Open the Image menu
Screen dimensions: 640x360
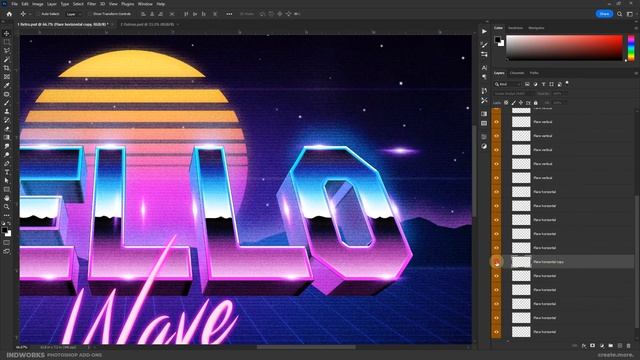[38, 4]
